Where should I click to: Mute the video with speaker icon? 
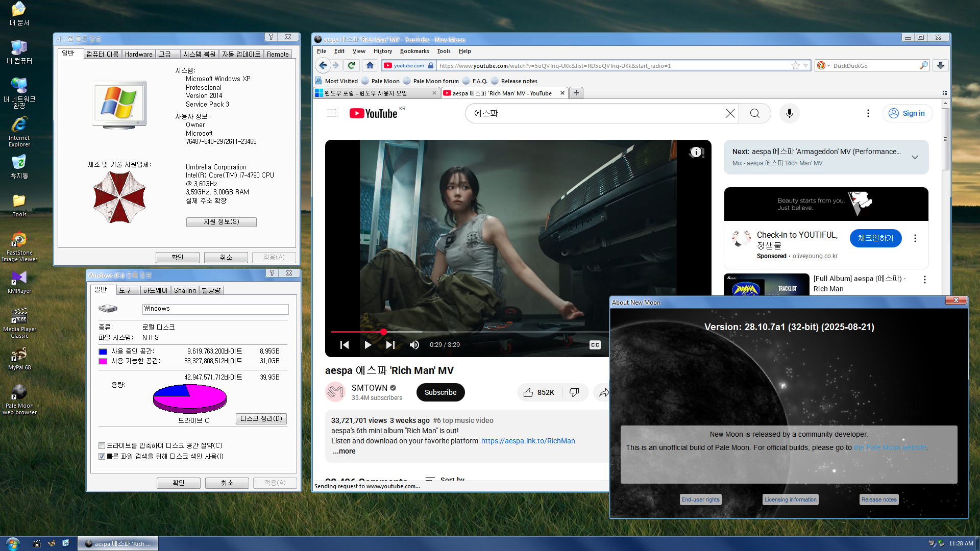[414, 345]
